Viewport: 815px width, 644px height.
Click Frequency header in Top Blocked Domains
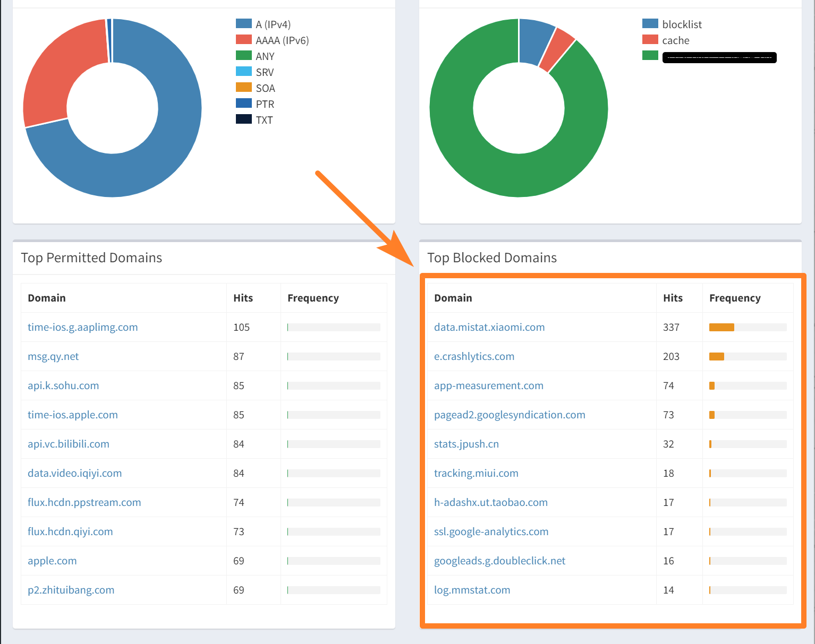pos(735,298)
